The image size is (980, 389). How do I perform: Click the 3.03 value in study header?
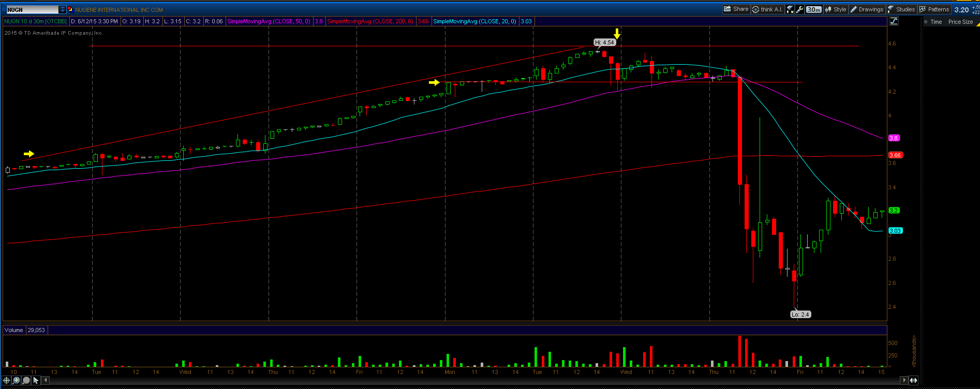[x=526, y=21]
